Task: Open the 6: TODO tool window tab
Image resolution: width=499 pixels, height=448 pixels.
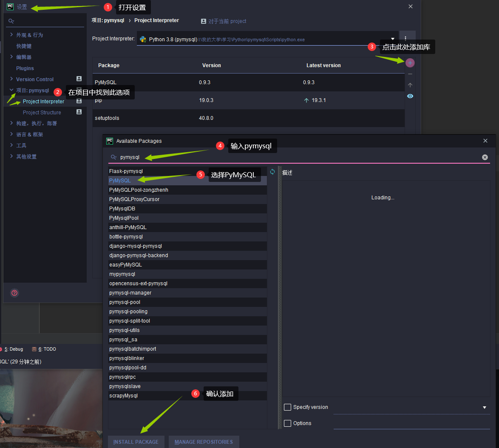Action: click(x=44, y=349)
